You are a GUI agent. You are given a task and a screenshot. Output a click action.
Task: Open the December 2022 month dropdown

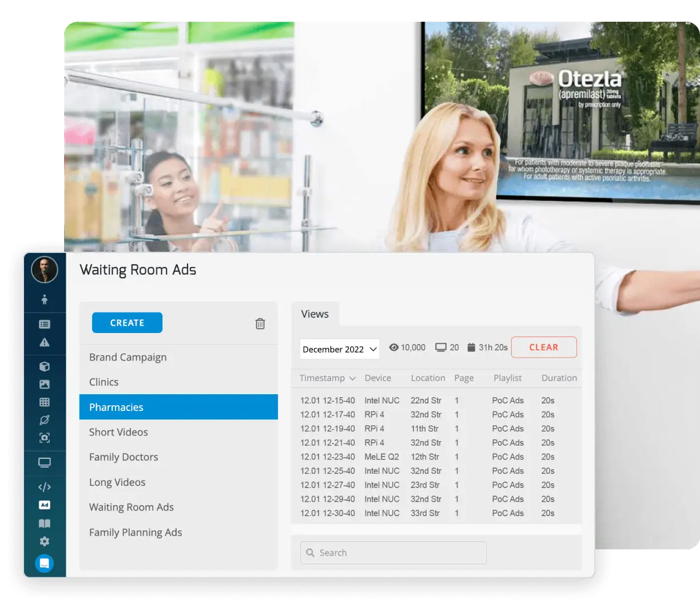[340, 349]
